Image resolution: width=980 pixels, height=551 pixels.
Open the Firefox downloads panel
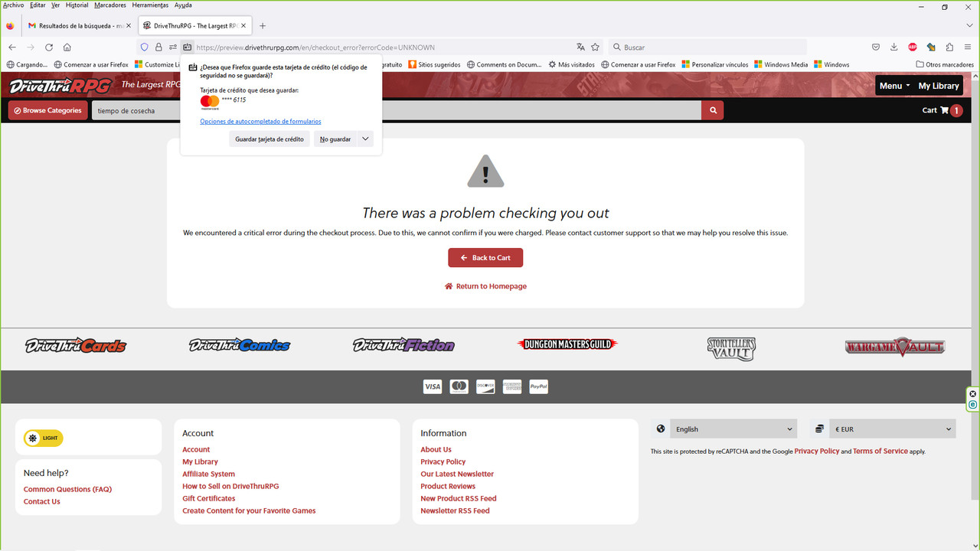coord(893,47)
